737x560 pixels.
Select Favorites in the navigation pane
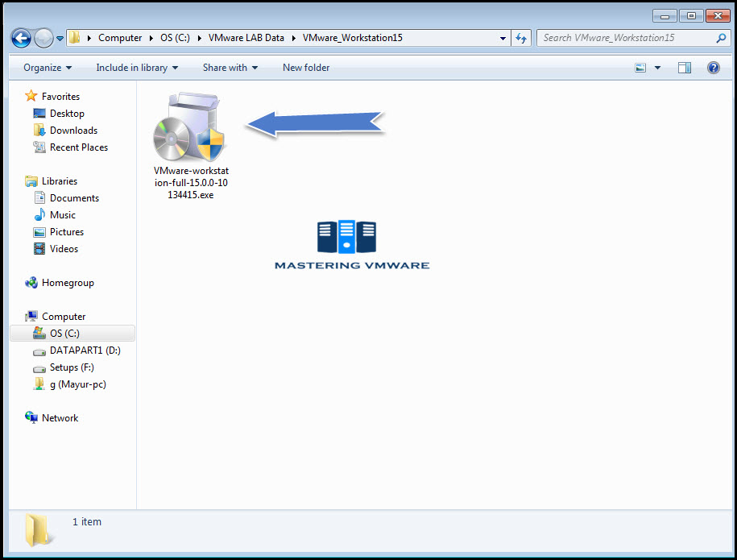pyautogui.click(x=60, y=97)
